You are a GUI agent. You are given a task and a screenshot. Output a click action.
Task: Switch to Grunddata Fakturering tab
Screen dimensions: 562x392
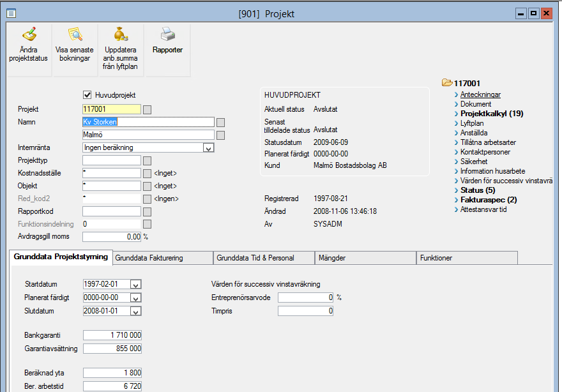point(163,258)
